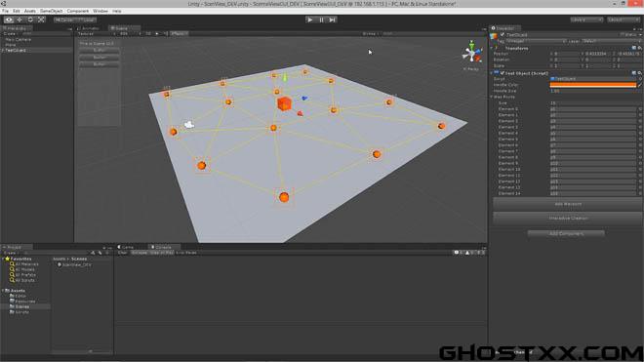Select the Scale tool in toolbar
Image resolution: width=644 pixels, height=362 pixels.
(x=41, y=20)
